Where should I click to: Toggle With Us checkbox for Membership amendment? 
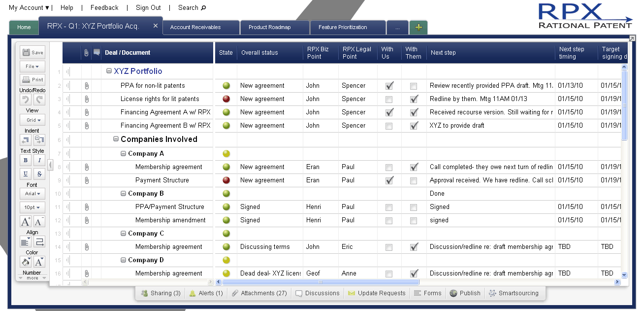coord(389,220)
